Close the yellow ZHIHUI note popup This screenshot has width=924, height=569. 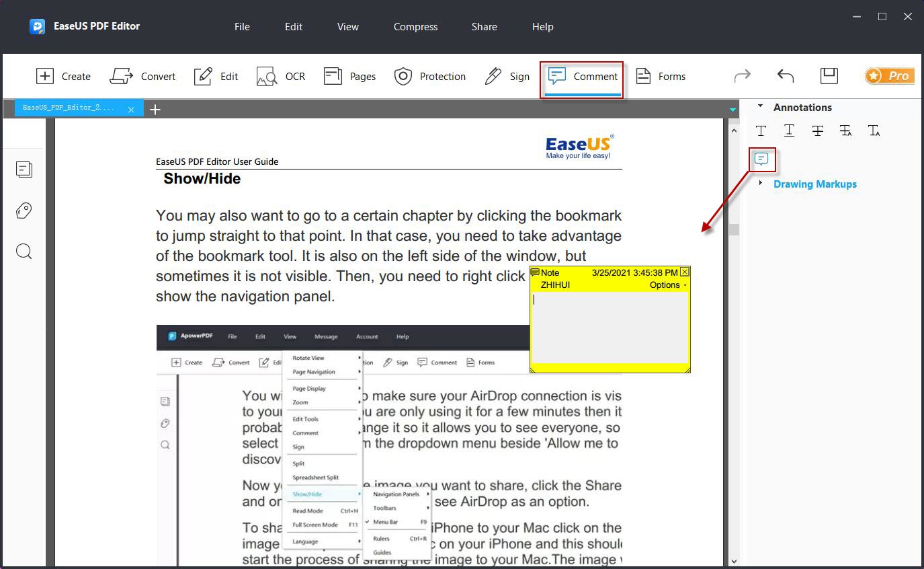click(x=685, y=272)
